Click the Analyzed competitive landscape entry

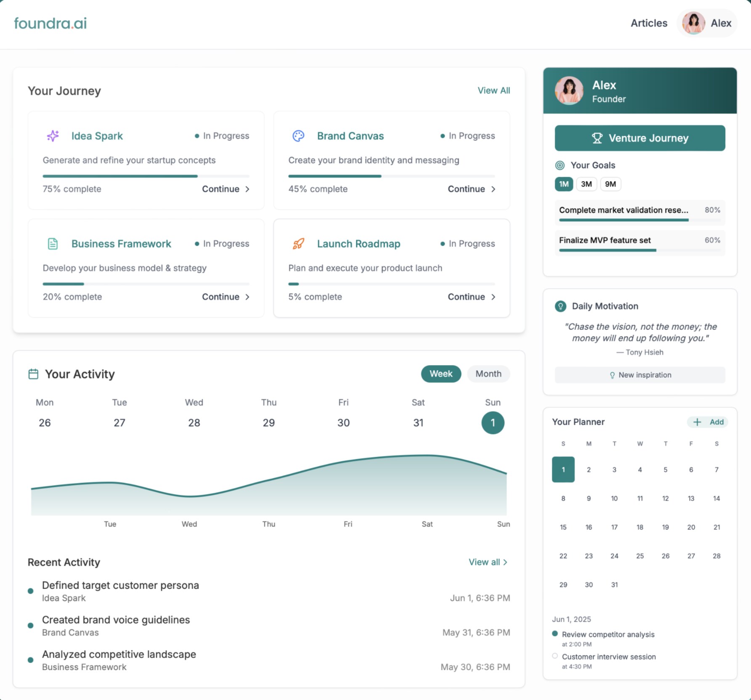click(x=269, y=660)
